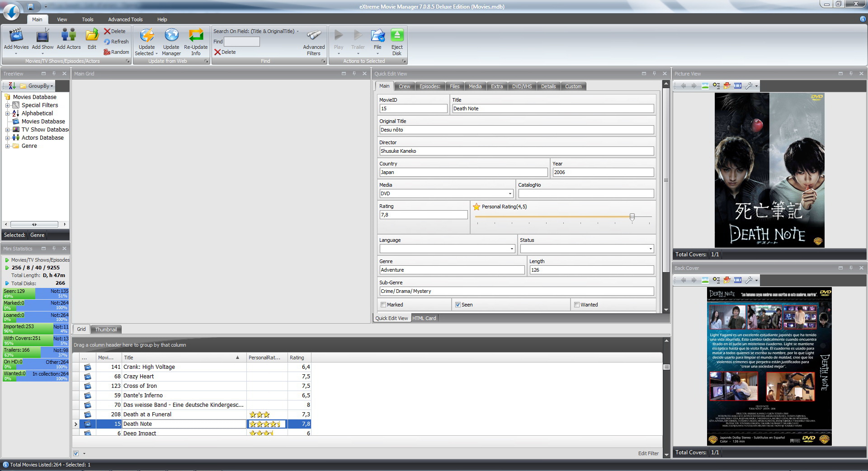Expand the Genre tree node

(x=7, y=146)
